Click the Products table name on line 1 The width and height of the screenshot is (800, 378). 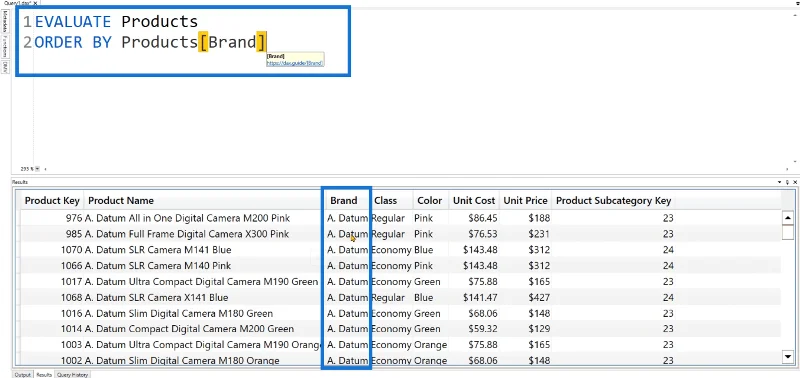160,22
